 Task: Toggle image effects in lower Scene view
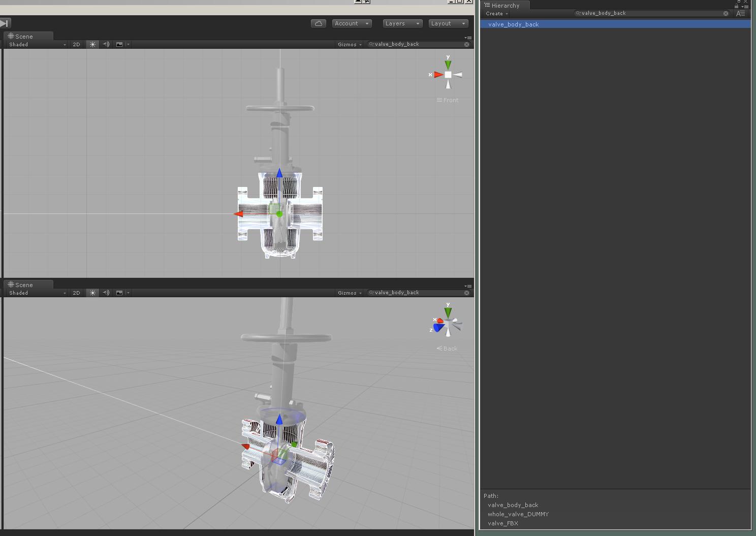point(119,293)
